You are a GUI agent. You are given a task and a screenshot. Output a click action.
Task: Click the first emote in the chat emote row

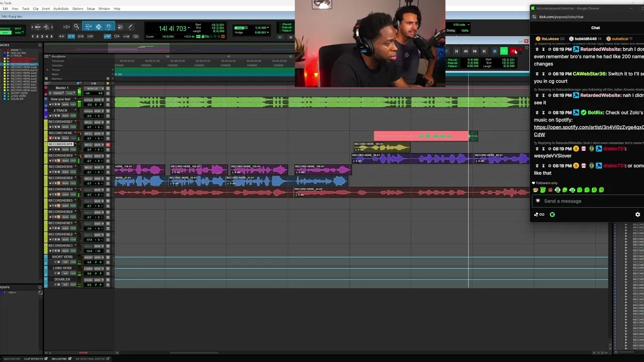pos(535,190)
